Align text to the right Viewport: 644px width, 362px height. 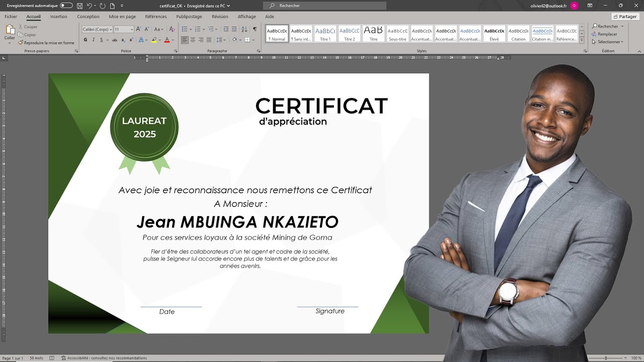(x=201, y=40)
